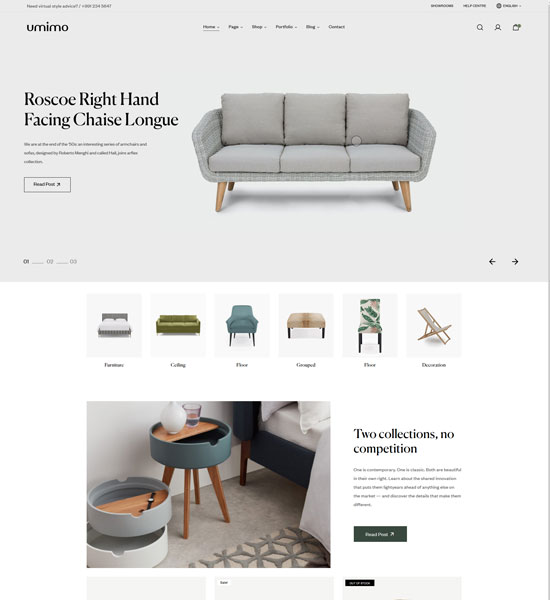This screenshot has height=600, width=550.
Task: Jump to slide 03 indicator
Action: pyautogui.click(x=73, y=261)
